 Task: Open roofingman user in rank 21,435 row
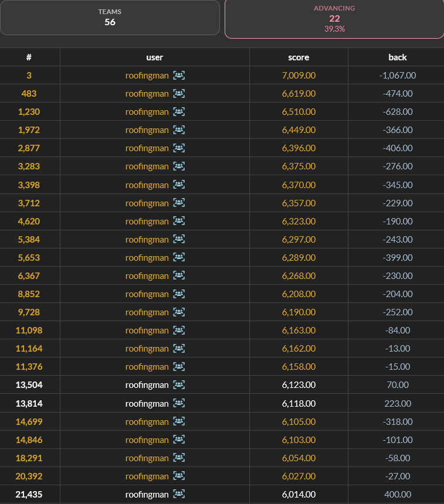[x=147, y=495]
